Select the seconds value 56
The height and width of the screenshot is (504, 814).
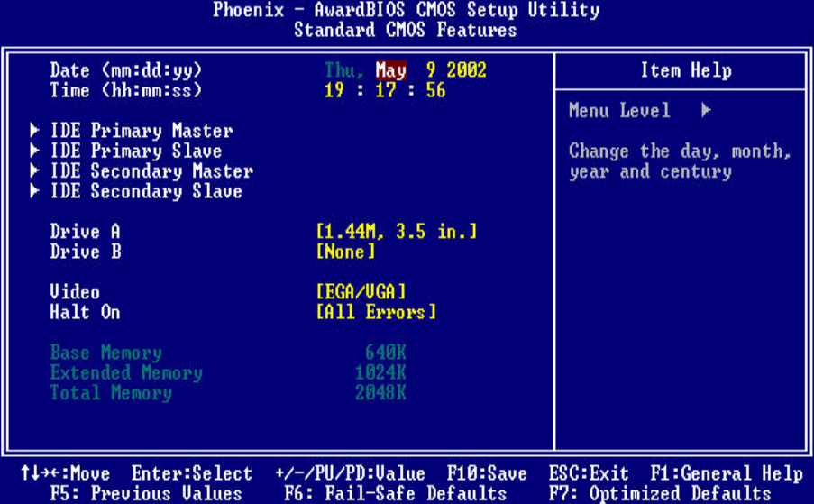coord(436,90)
